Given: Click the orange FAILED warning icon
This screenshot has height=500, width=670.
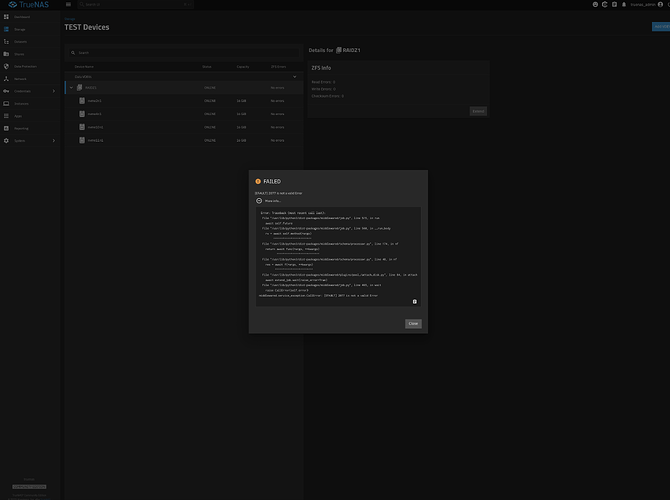Looking at the screenshot, I should click(258, 181).
